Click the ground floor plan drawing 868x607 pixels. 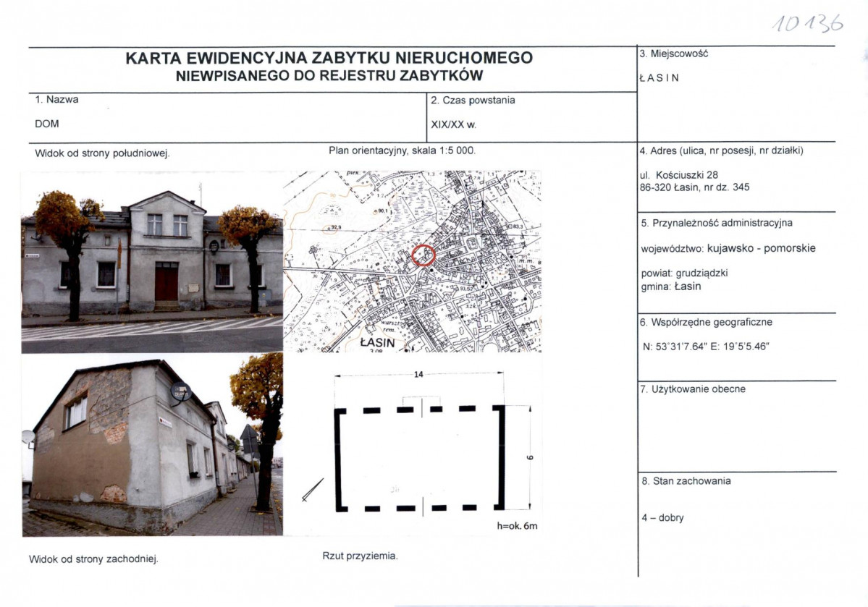click(x=420, y=458)
